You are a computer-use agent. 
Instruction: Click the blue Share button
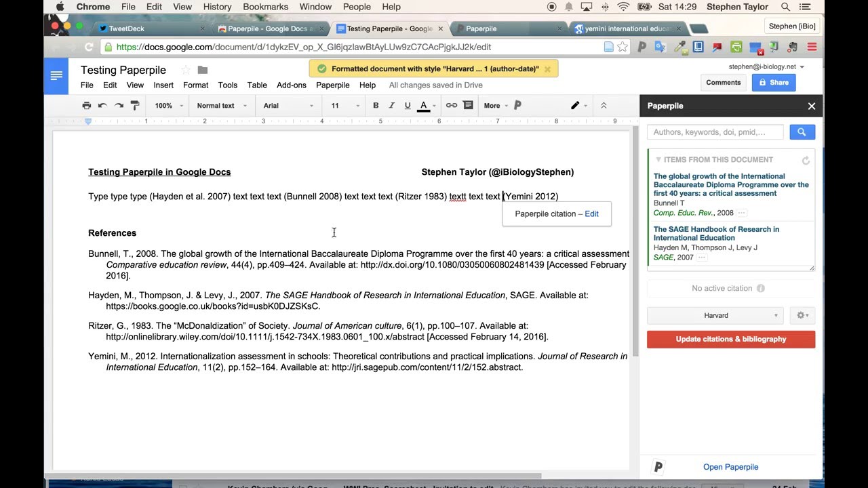(x=774, y=83)
